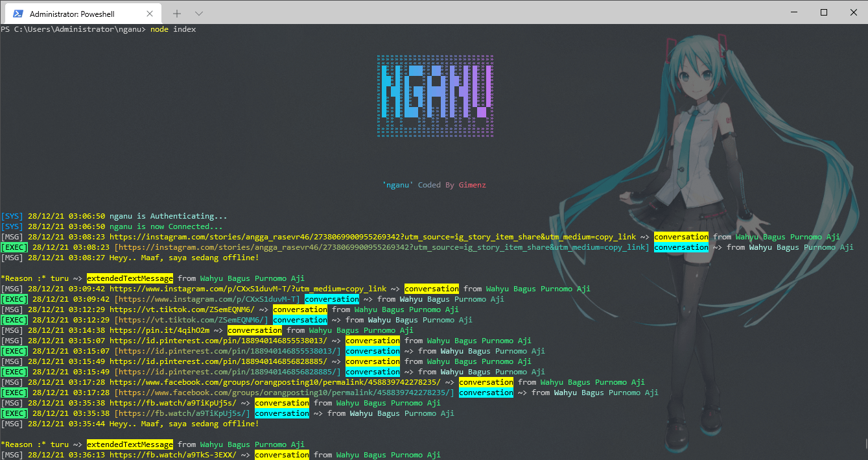Screen dimensions: 868x460
Task: Close the Administrator: Poweshell tab
Action: point(150,14)
